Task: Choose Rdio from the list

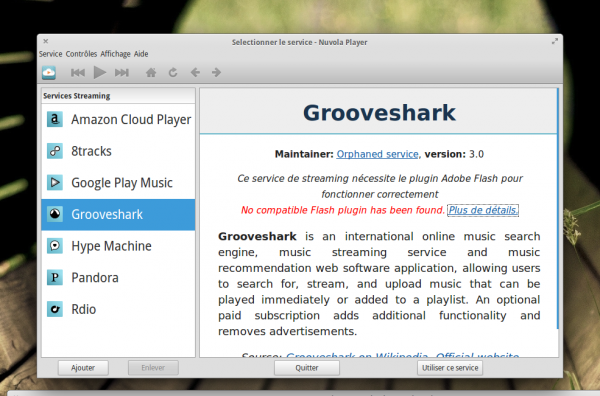Action: coord(118,309)
